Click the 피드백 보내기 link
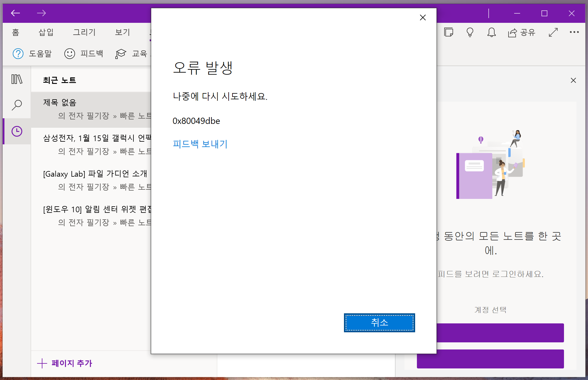Screen dimensions: 588x380 200,144
